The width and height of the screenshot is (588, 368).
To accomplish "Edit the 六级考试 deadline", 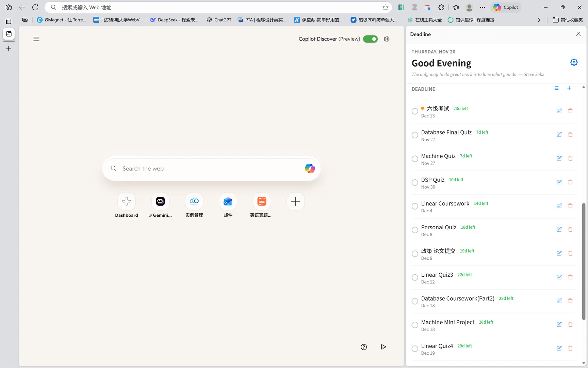I will 559,111.
